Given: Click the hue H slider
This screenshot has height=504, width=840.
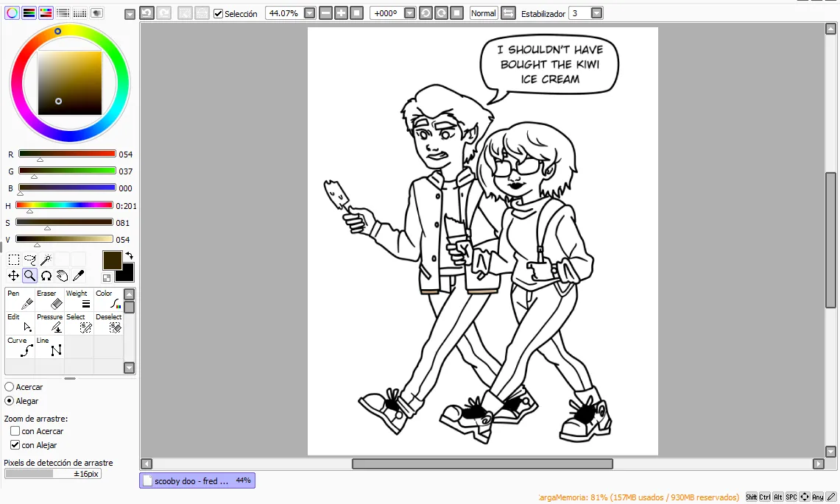Looking at the screenshot, I should 64,205.
